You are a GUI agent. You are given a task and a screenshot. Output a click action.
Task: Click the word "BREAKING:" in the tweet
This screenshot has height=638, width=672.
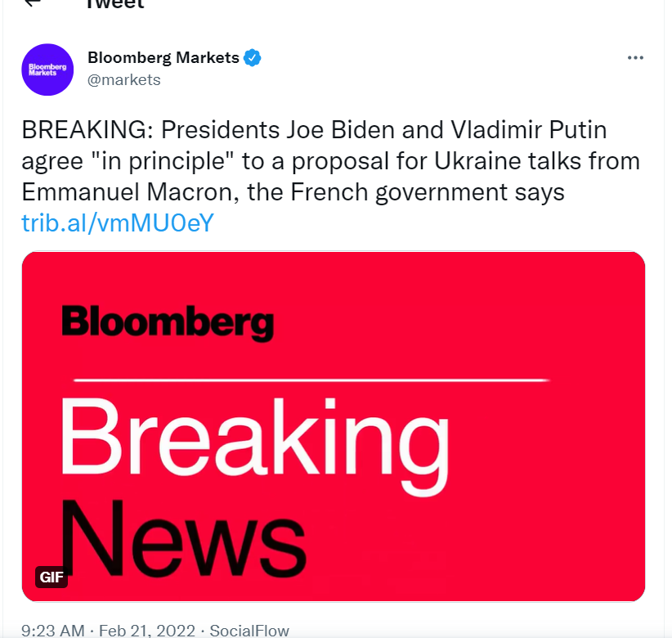tap(87, 130)
